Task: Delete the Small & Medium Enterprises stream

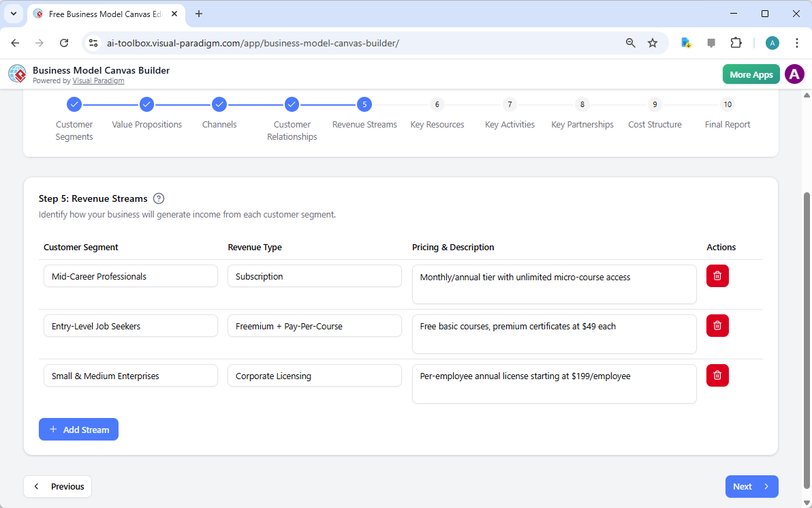Action: coord(717,375)
